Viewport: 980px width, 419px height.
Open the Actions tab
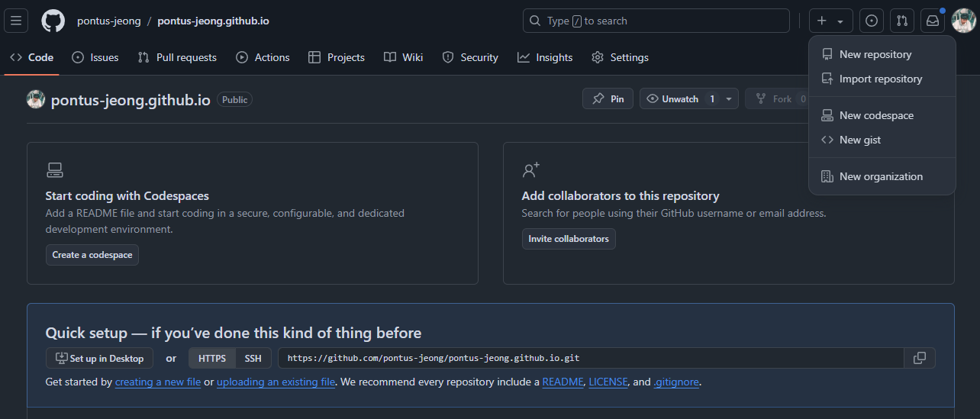click(x=263, y=57)
